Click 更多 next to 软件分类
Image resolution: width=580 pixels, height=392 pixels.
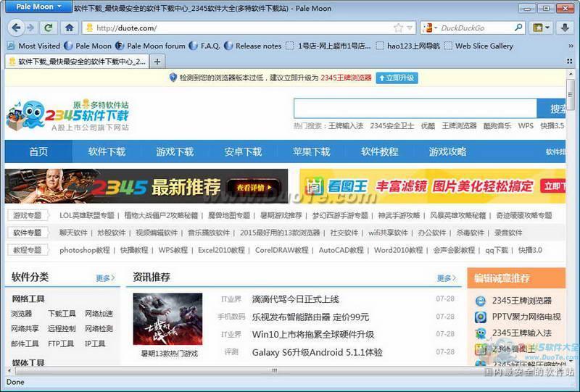(x=105, y=278)
